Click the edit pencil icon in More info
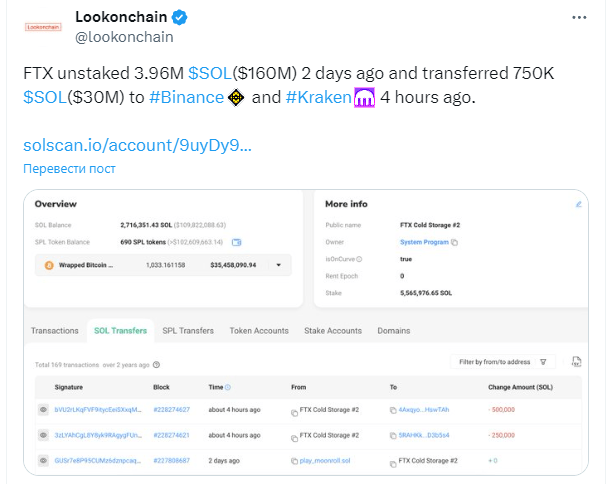Viewport: 607px width, 484px height. click(x=578, y=204)
